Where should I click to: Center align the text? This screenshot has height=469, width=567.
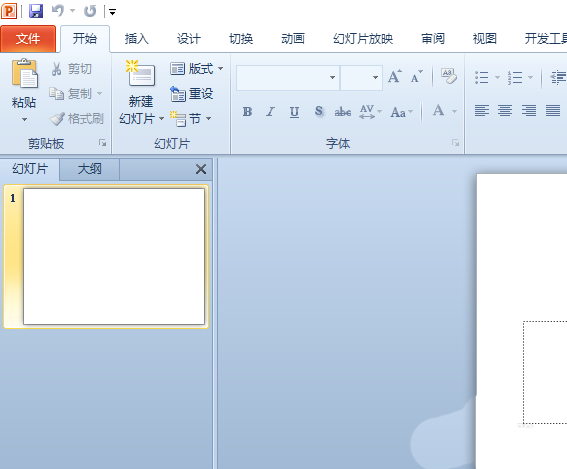tap(505, 110)
